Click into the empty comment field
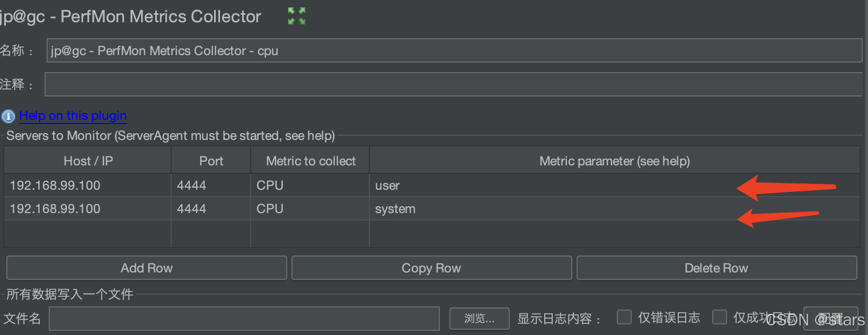Image resolution: width=868 pixels, height=335 pixels. tap(454, 85)
